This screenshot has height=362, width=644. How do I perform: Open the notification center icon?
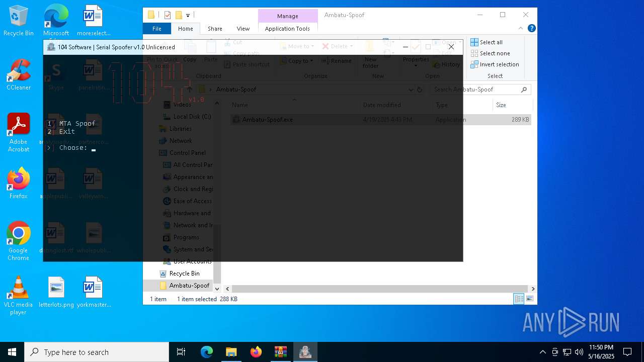627,352
